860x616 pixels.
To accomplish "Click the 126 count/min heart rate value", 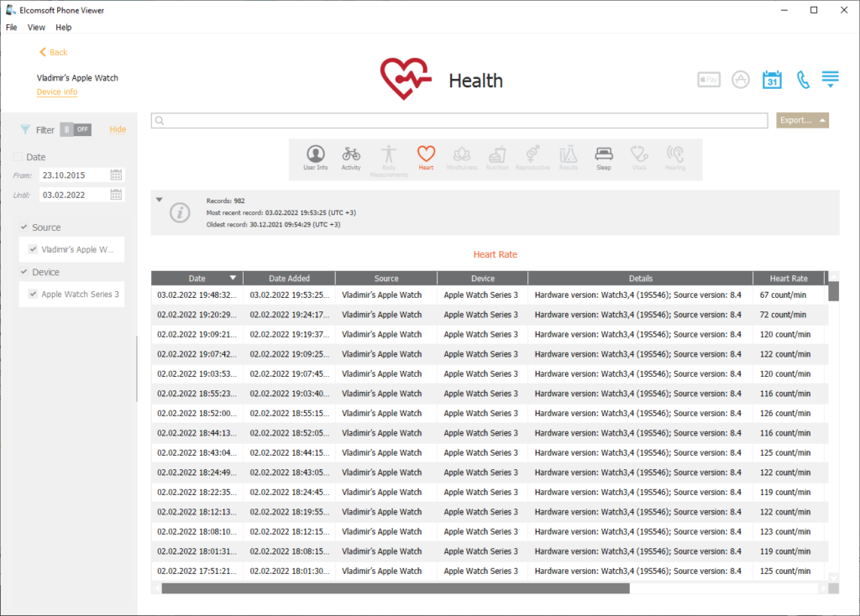I will click(785, 413).
